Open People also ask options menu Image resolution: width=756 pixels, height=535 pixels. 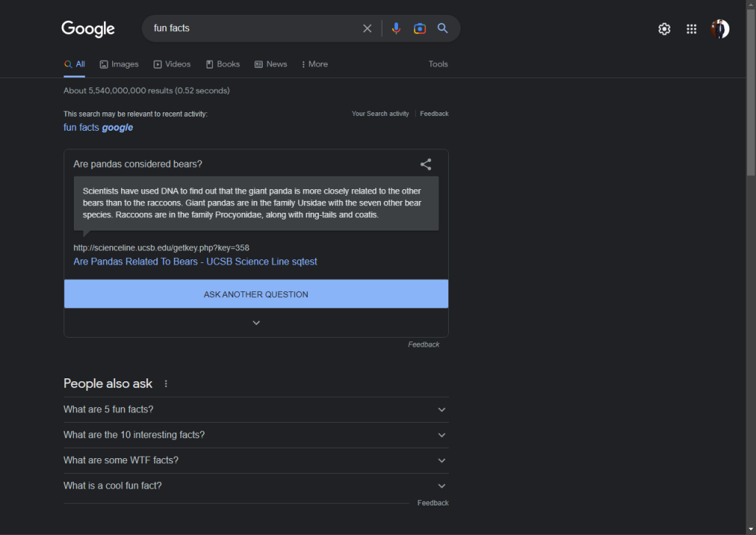(166, 384)
